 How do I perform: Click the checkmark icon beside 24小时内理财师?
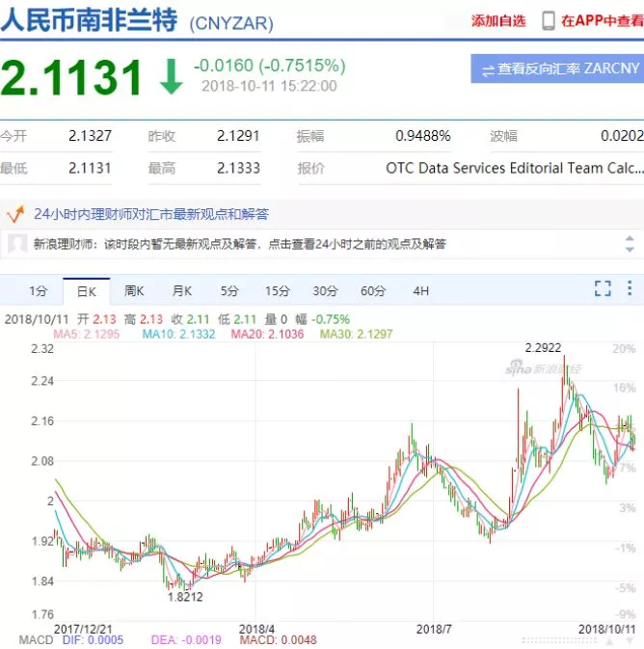pos(15,213)
